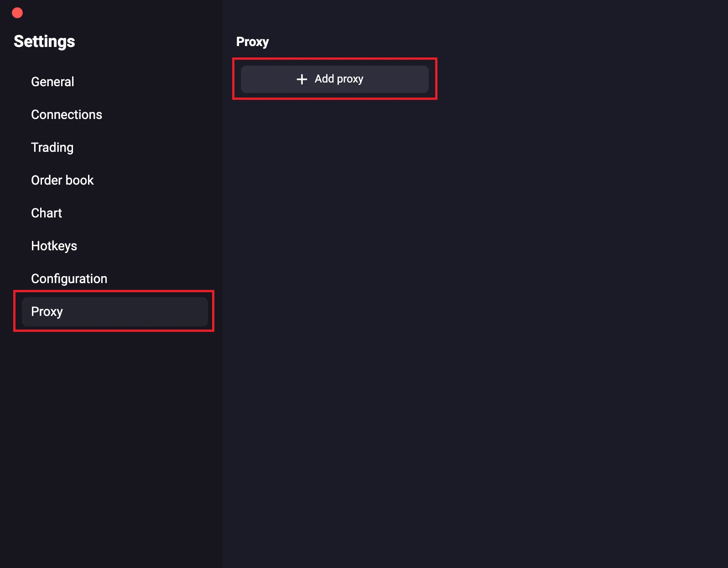Click the word "General" in sidebar
This screenshot has width=728, height=568.
52,82
